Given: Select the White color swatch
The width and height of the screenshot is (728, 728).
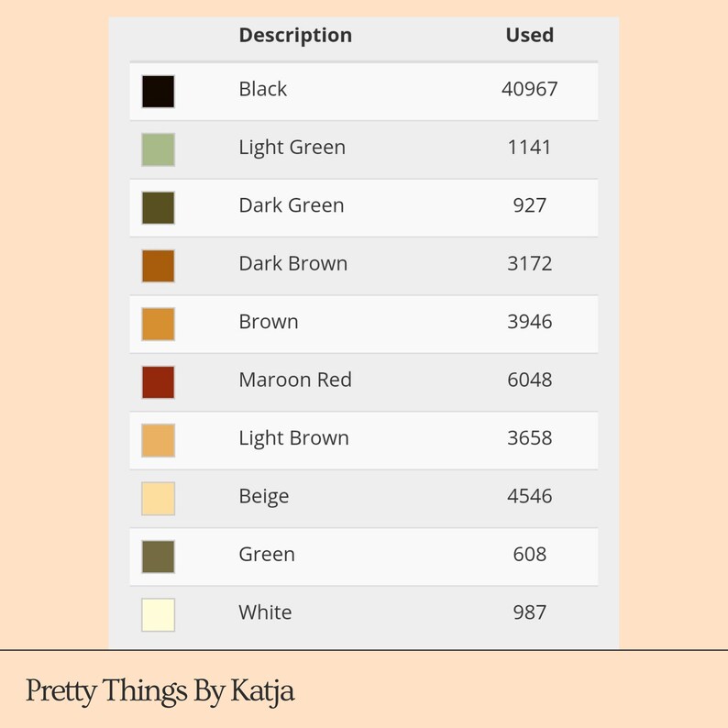Looking at the screenshot, I should 158,614.
